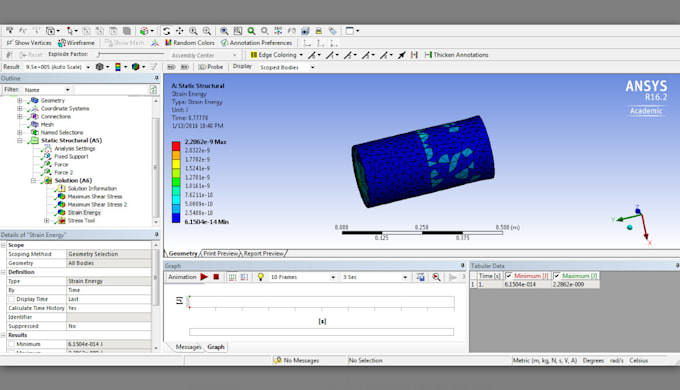Click the Identifier input field

[x=108, y=317]
